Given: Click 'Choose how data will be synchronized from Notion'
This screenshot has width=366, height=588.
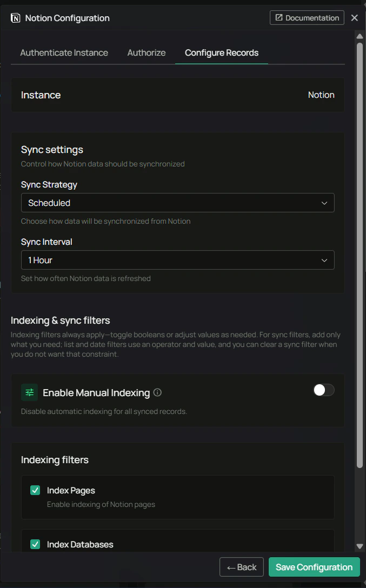Looking at the screenshot, I should [x=106, y=221].
